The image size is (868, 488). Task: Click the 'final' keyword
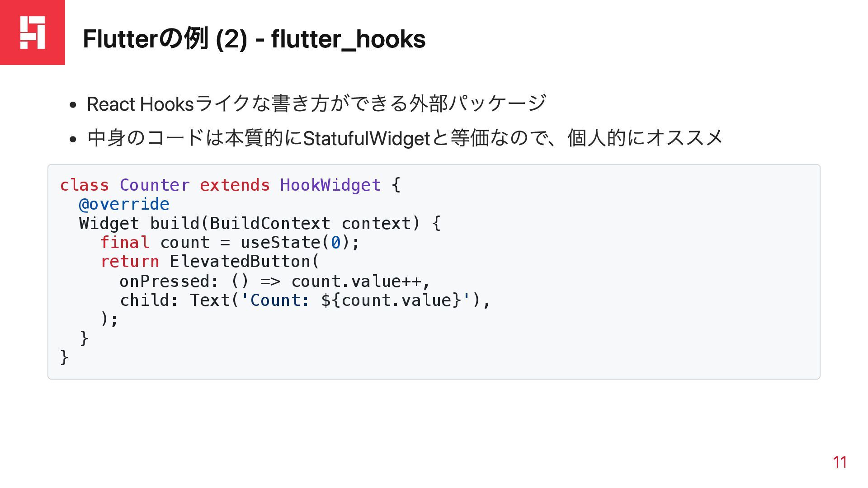point(125,243)
